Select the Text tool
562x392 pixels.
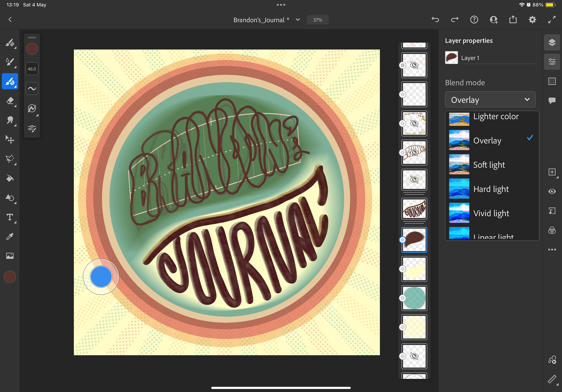coord(10,217)
